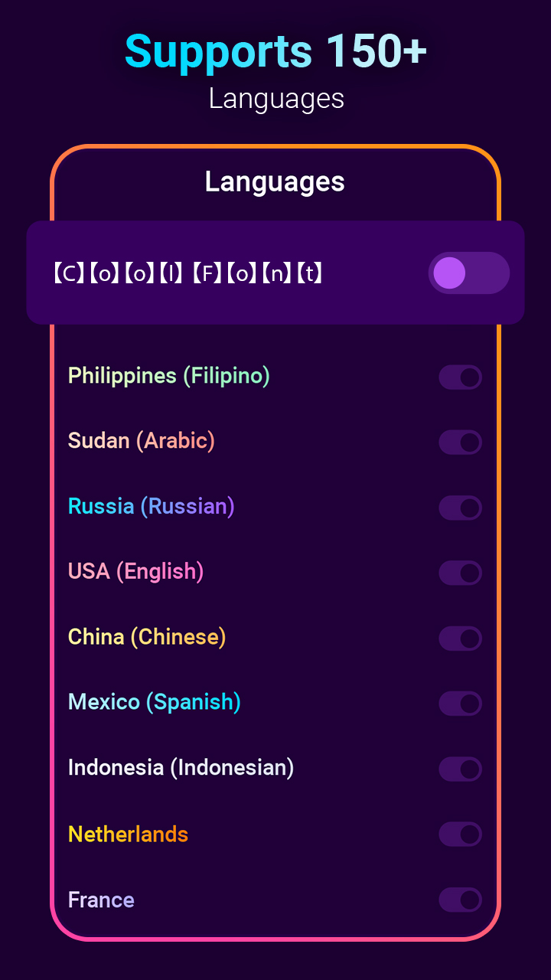Screen dimensions: 551x980
Task: Enable Indonesia (Indonesian) switch
Action: (x=460, y=769)
